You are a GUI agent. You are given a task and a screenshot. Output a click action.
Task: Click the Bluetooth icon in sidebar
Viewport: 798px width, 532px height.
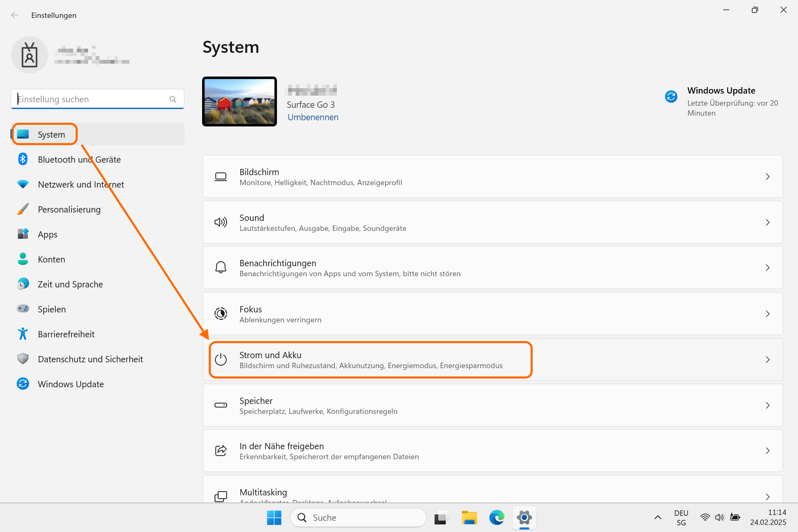pyautogui.click(x=23, y=159)
